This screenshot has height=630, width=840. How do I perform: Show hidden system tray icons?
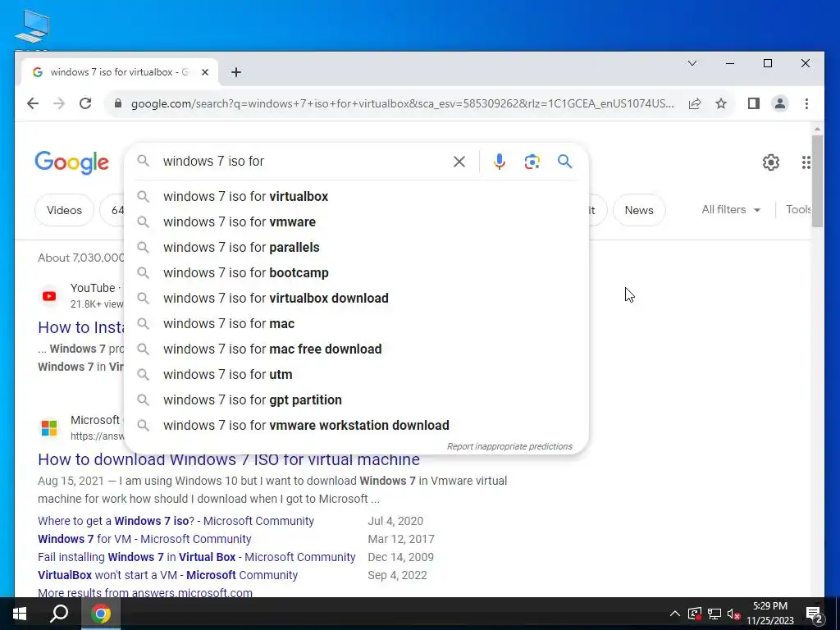[675, 614]
